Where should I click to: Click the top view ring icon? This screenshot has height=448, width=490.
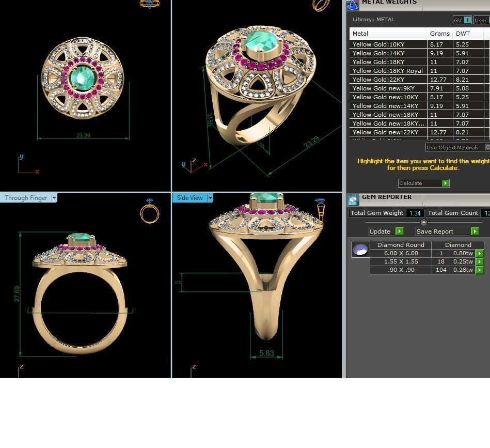coord(150,4)
